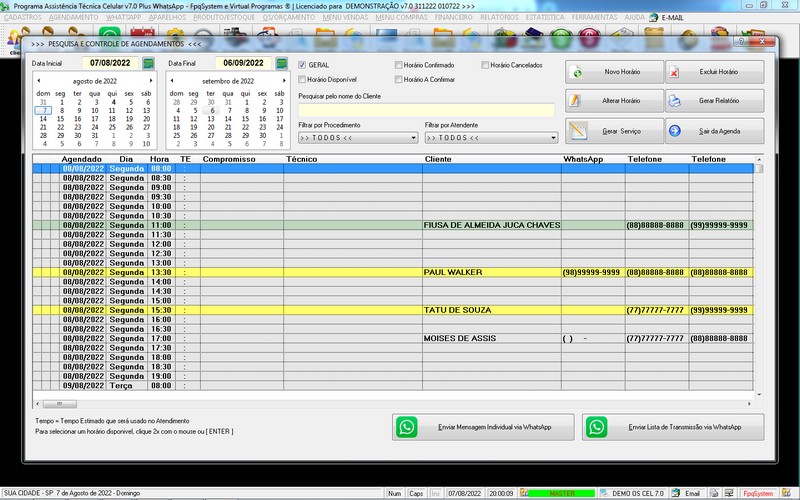This screenshot has height=500, width=800.
Task: Click the Gerar Serviço button
Action: pyautogui.click(x=614, y=131)
